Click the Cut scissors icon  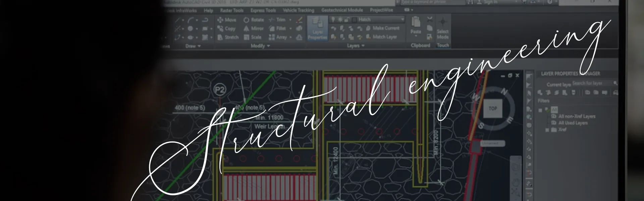(x=430, y=19)
